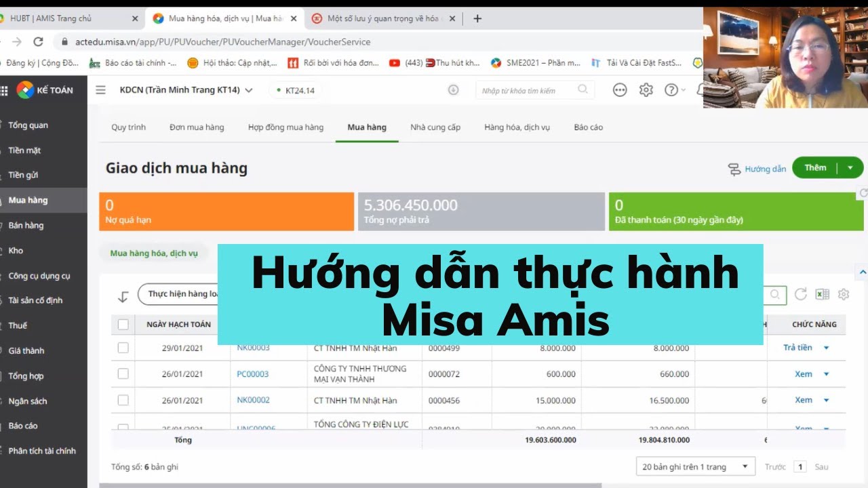Click the magnifier icon in table search

pyautogui.click(x=775, y=295)
